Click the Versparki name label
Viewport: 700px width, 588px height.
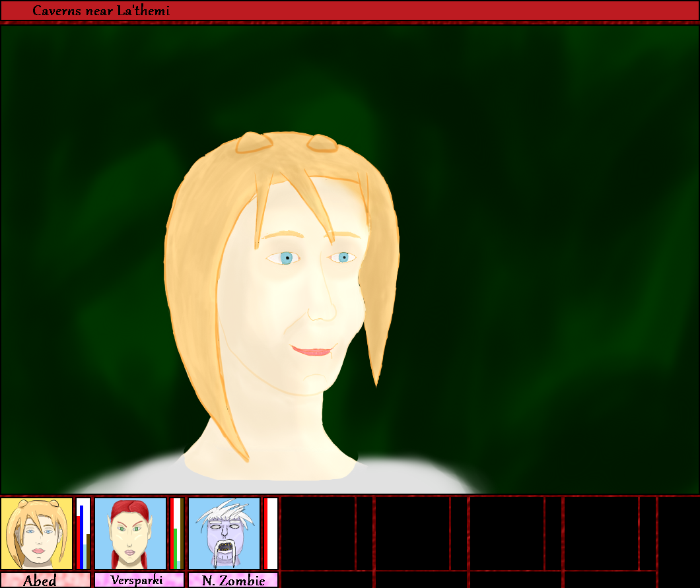[x=139, y=580]
